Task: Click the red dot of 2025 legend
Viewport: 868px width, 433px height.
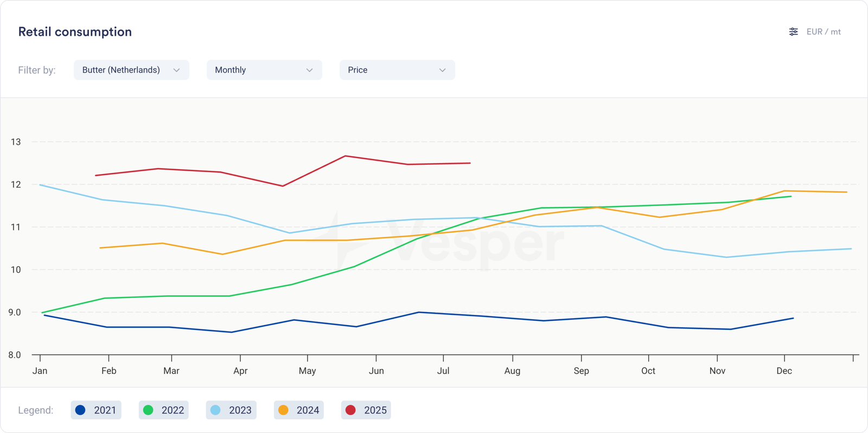Action: [x=350, y=410]
